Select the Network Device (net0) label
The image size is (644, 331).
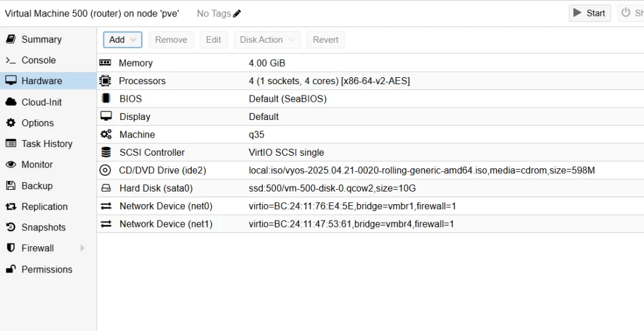pyautogui.click(x=166, y=206)
